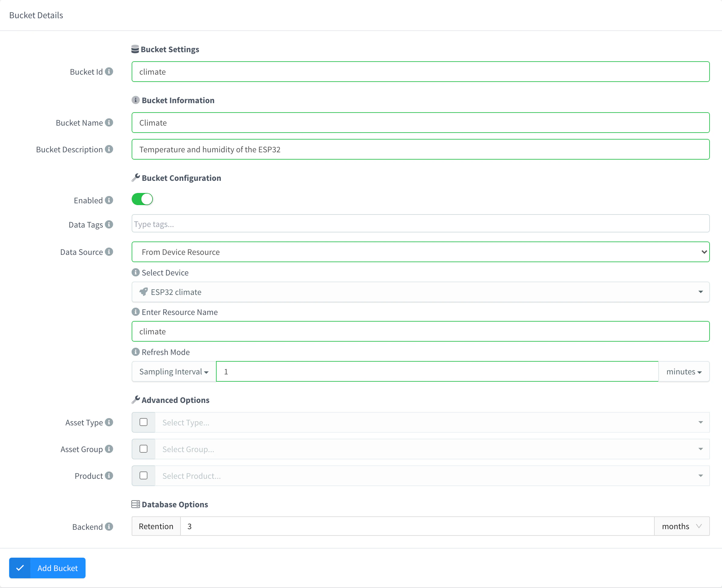
Task: Click the Bucket Information heading icon
Action: tap(136, 100)
